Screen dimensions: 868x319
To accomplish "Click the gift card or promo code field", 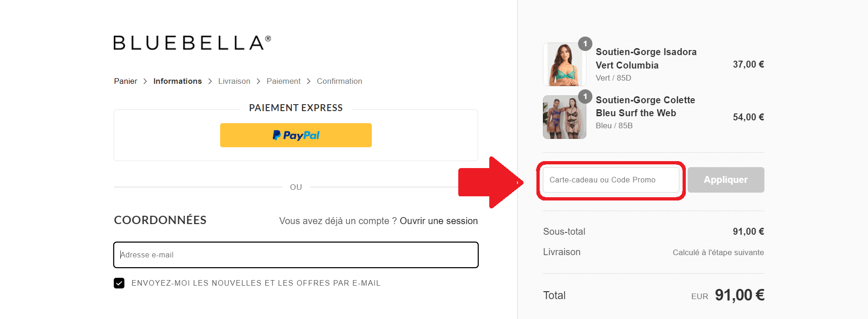I will (610, 180).
